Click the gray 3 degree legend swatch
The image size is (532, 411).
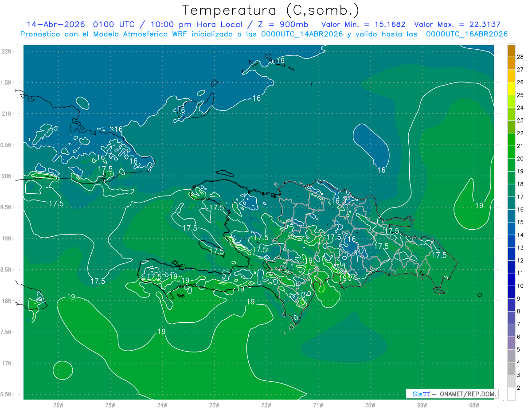[511, 368]
